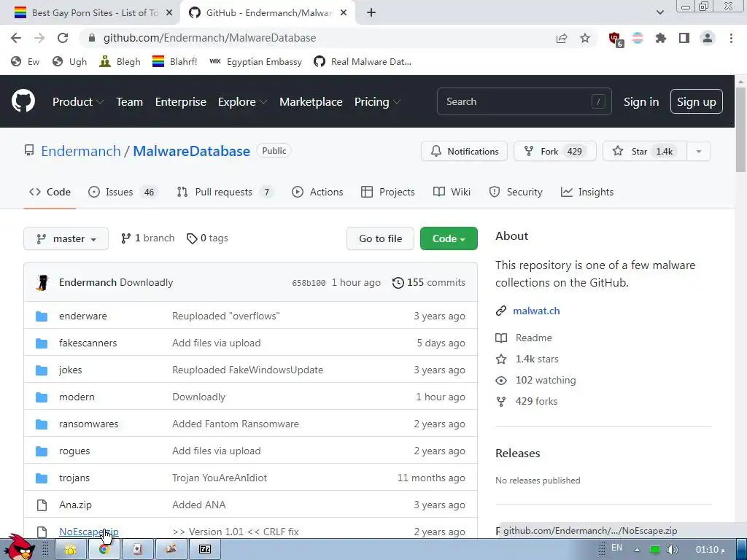Go back with the browser back arrow
747x560 pixels.
16,38
